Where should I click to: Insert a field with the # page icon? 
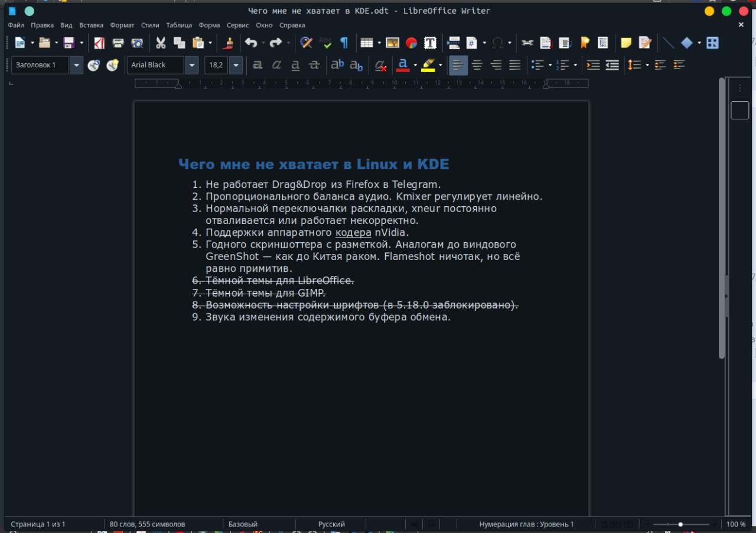point(472,43)
